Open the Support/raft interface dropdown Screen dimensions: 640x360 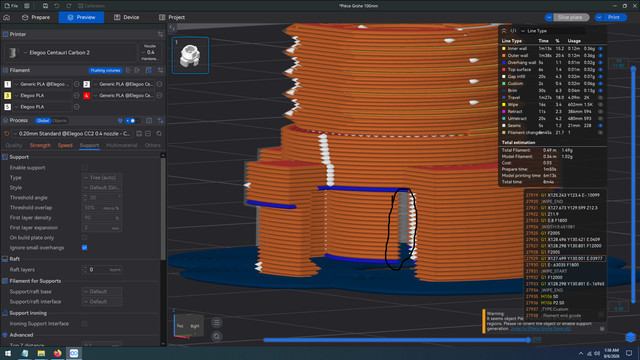point(102,302)
